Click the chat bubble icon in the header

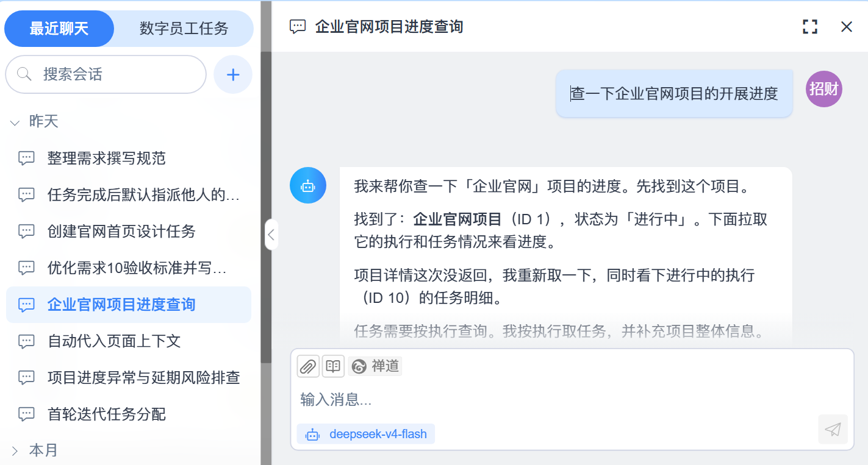[298, 27]
